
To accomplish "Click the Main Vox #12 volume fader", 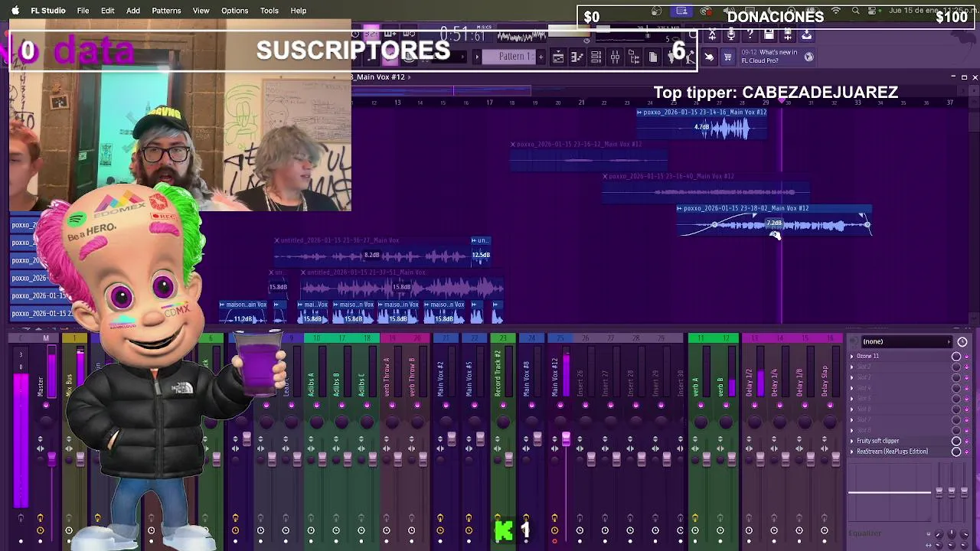I will click(x=566, y=439).
